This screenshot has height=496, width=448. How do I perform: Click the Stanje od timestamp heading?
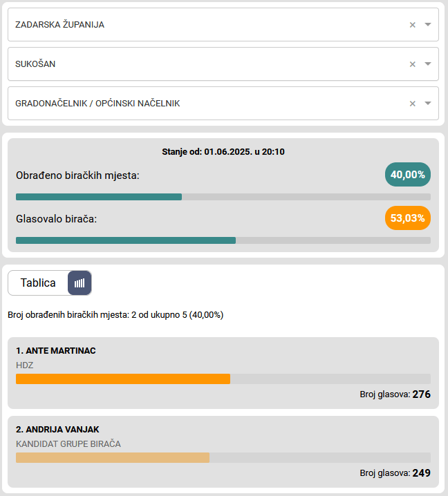(223, 152)
